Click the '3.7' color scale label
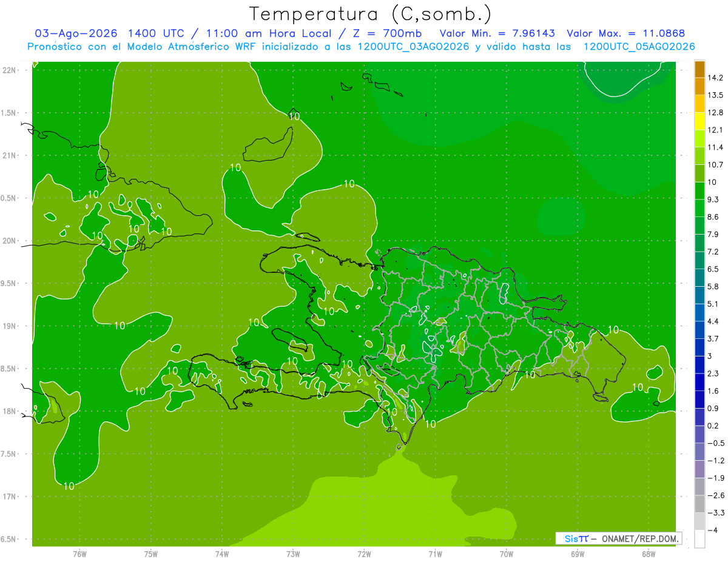 click(713, 338)
